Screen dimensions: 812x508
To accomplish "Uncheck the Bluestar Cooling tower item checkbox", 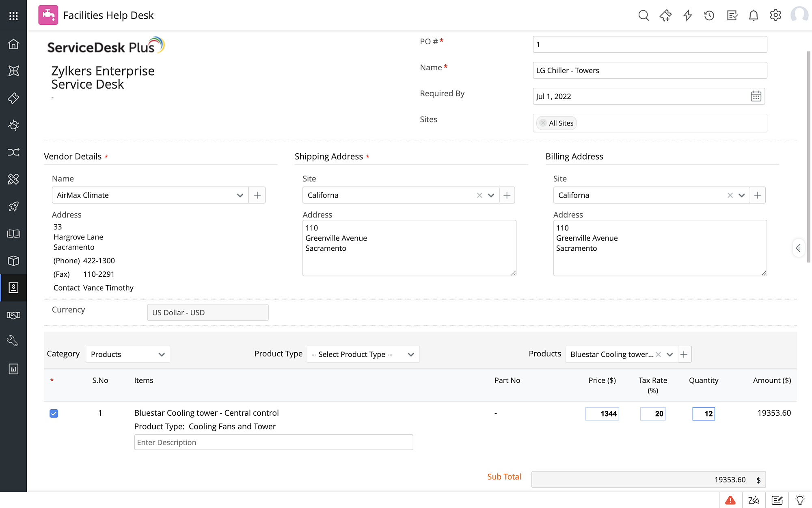I will point(54,413).
